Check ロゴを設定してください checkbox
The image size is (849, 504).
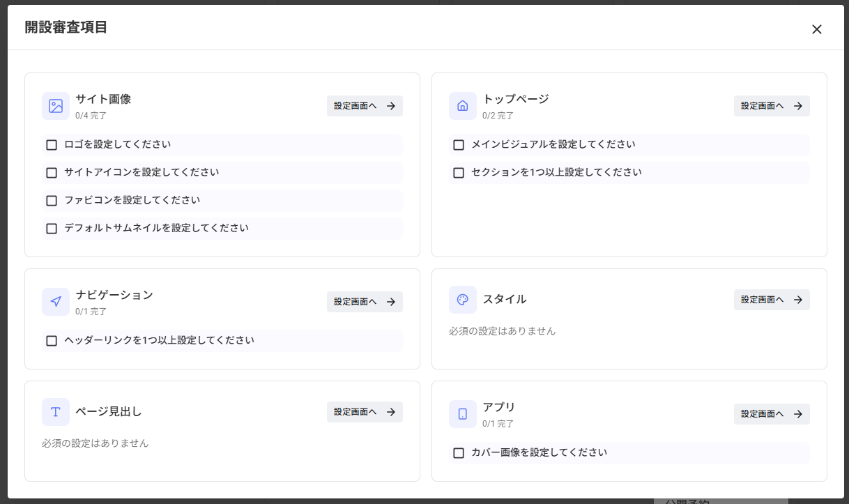pos(52,145)
